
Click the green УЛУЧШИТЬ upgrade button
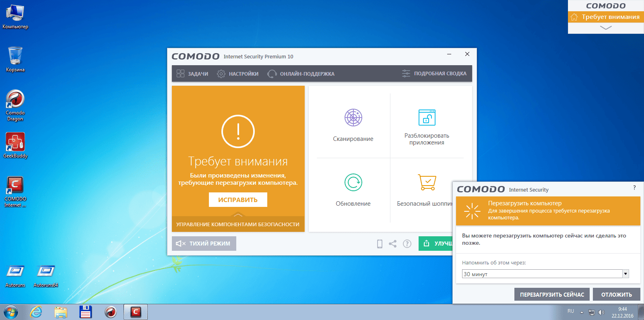pos(436,244)
